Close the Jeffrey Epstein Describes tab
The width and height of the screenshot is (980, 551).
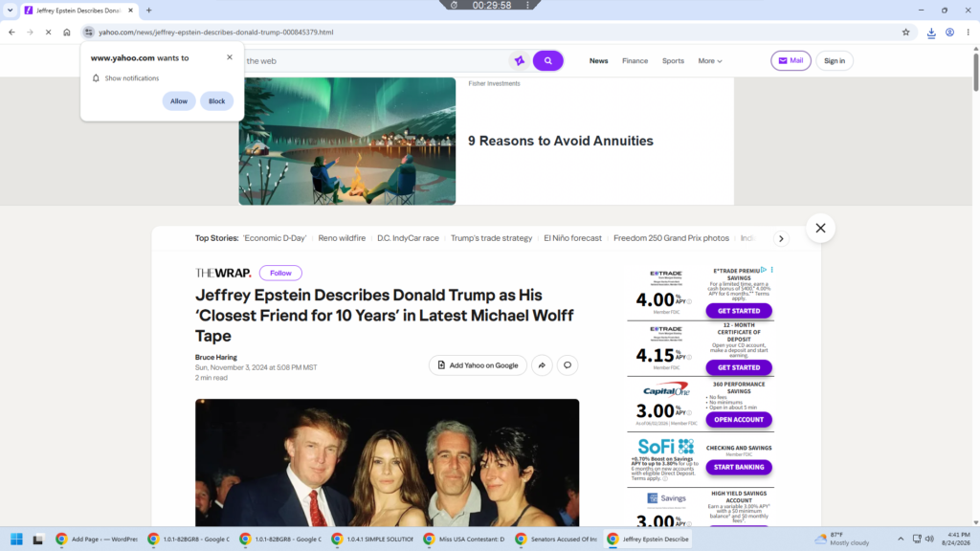pyautogui.click(x=130, y=10)
